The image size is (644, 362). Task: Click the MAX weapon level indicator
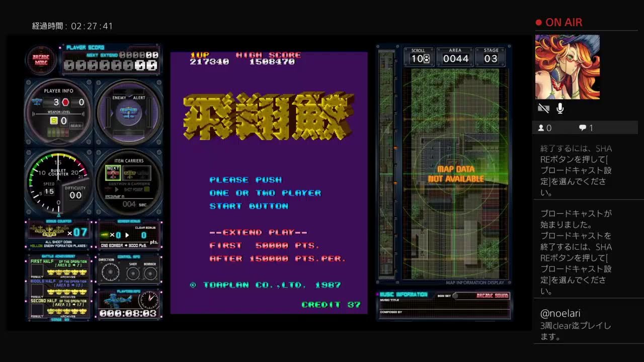tap(76, 126)
